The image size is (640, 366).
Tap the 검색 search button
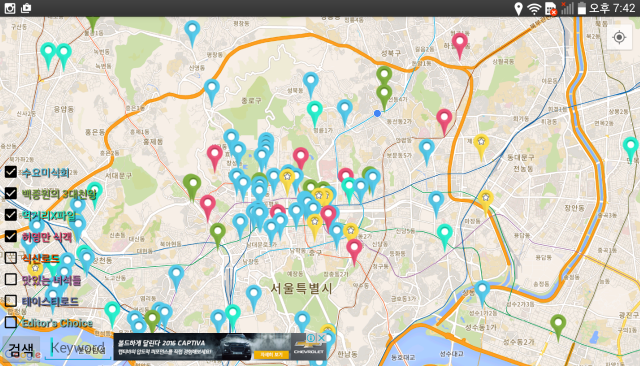pos(21,349)
